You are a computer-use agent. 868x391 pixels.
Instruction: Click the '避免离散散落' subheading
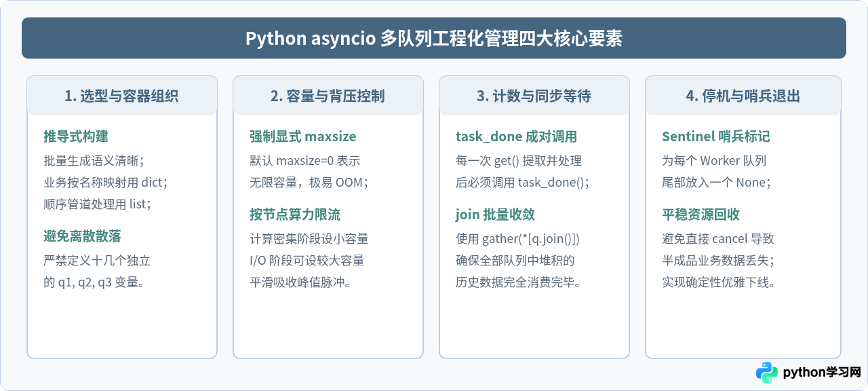pos(83,236)
